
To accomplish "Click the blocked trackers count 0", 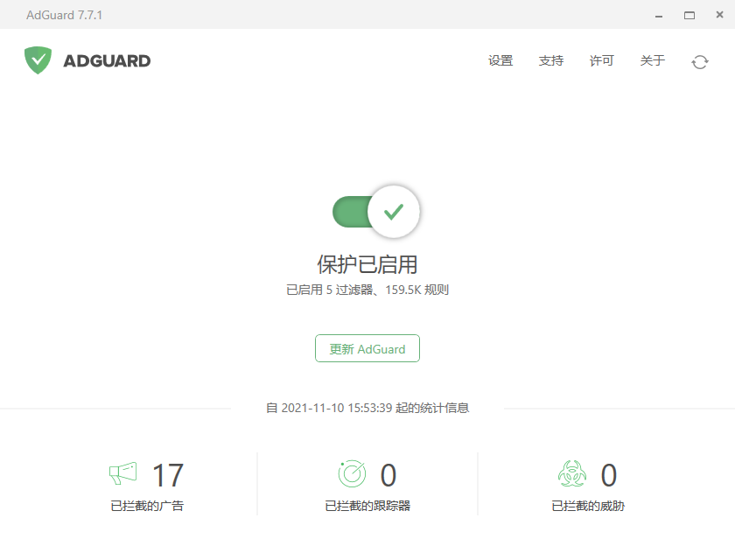I will click(388, 476).
